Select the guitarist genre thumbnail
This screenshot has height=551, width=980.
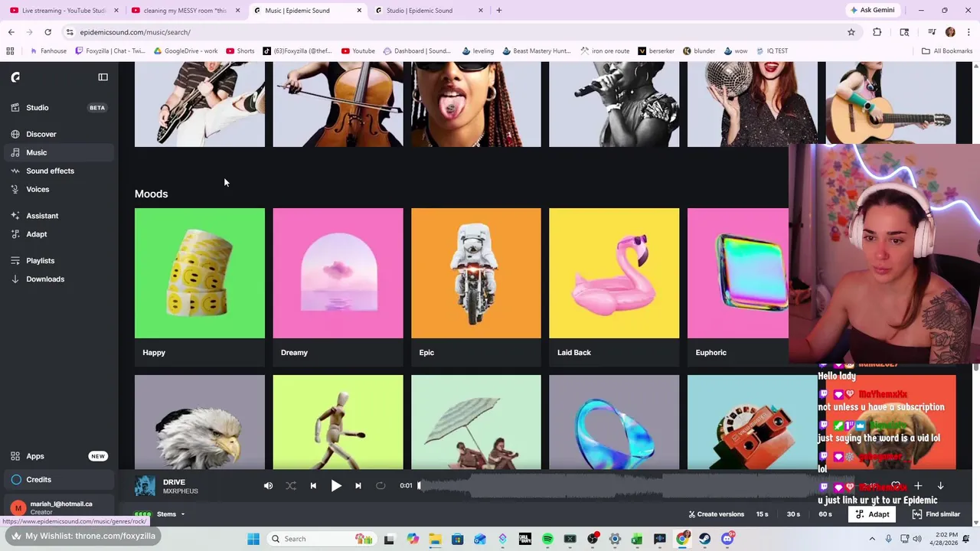click(200, 104)
